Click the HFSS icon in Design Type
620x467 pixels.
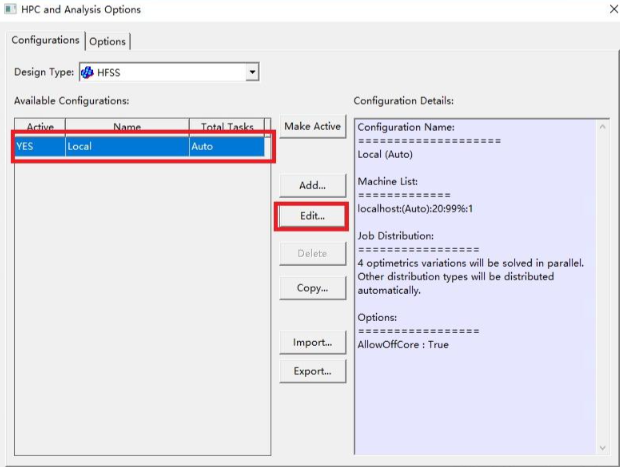point(87,72)
